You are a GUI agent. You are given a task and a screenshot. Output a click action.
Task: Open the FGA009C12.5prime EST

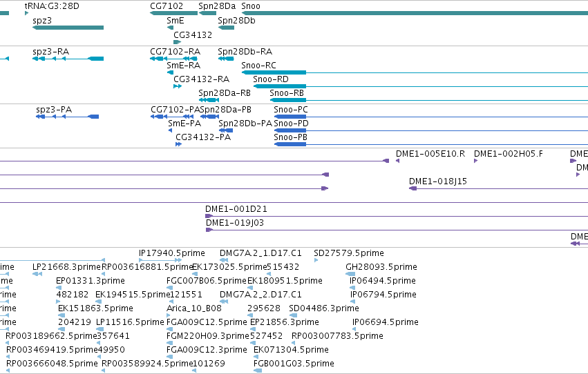click(x=170, y=329)
